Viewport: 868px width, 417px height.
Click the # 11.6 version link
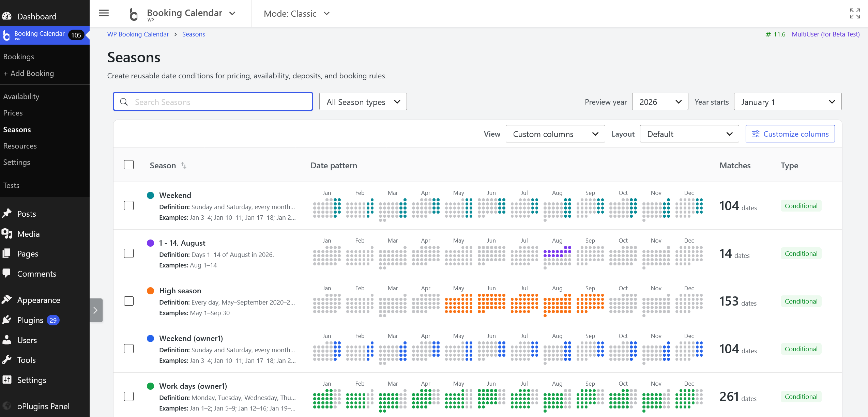coord(776,34)
